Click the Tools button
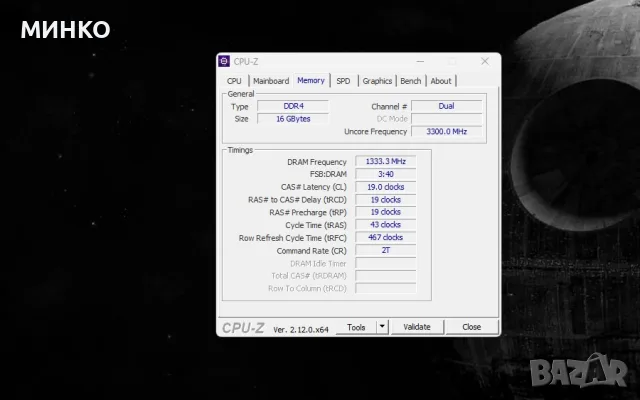The width and height of the screenshot is (640, 400). [356, 327]
